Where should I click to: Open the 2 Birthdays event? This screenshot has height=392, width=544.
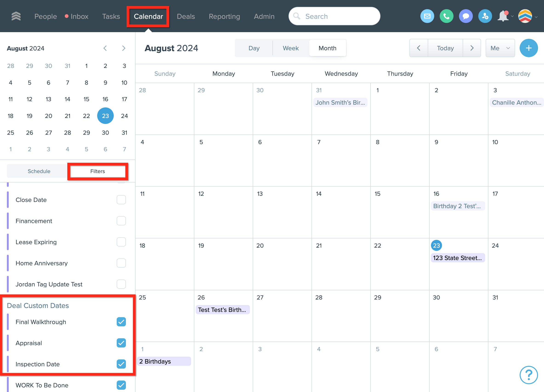click(x=164, y=361)
